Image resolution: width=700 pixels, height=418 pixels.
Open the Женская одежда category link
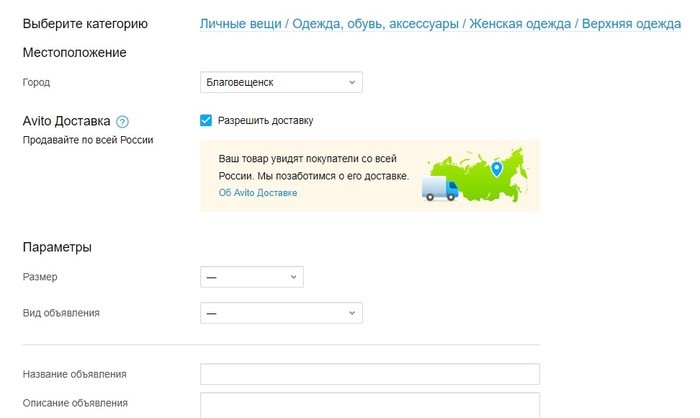pyautogui.click(x=520, y=24)
